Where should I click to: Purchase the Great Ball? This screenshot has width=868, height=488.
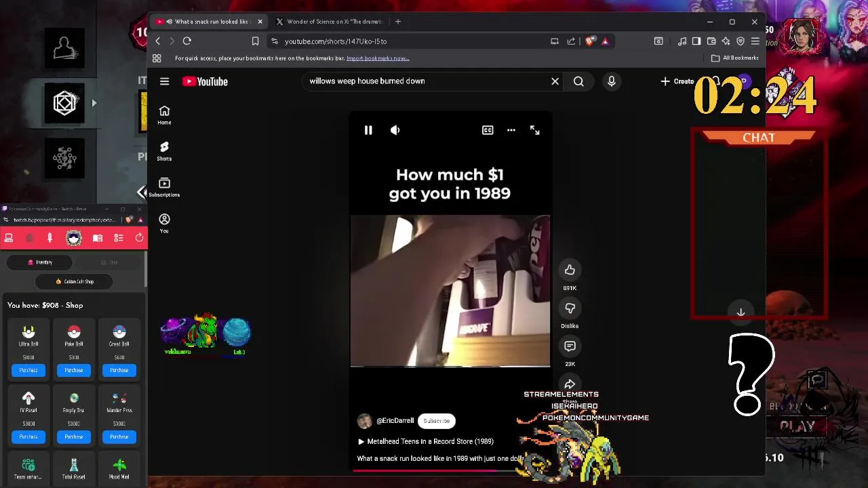pyautogui.click(x=119, y=370)
